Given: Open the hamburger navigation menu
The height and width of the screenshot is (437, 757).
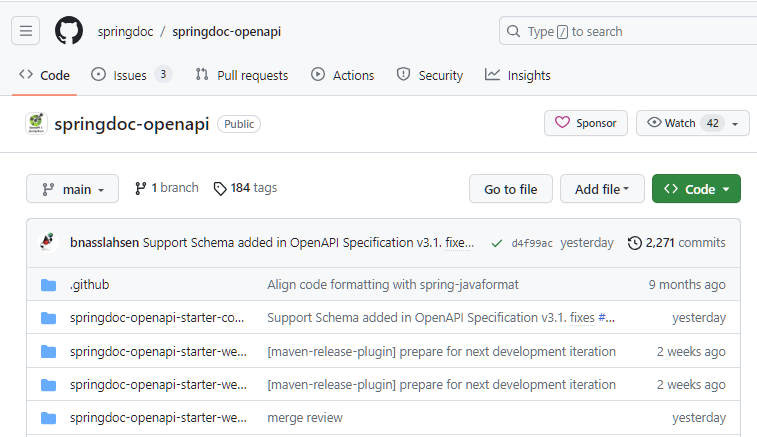Looking at the screenshot, I should click(x=26, y=31).
